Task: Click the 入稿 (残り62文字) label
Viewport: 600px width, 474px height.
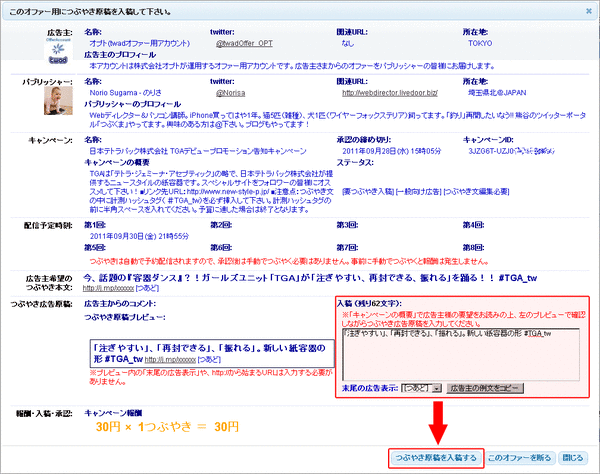Action: pyautogui.click(x=369, y=304)
